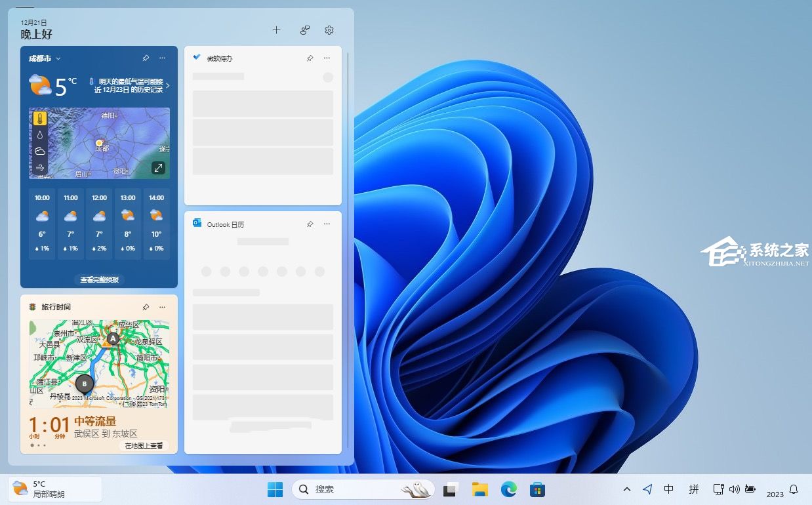Select the temperature map layer icon
Screen dimensions: 812x505
[x=40, y=119]
